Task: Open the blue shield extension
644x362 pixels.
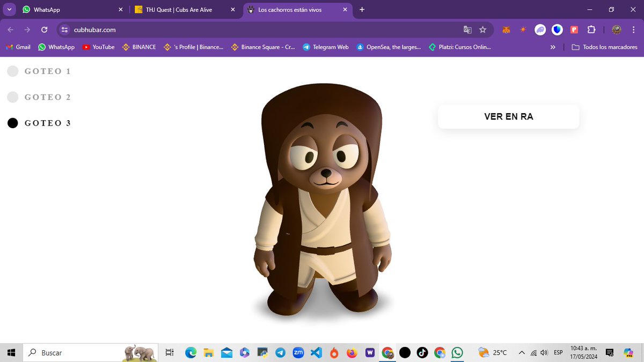Action: tap(557, 30)
